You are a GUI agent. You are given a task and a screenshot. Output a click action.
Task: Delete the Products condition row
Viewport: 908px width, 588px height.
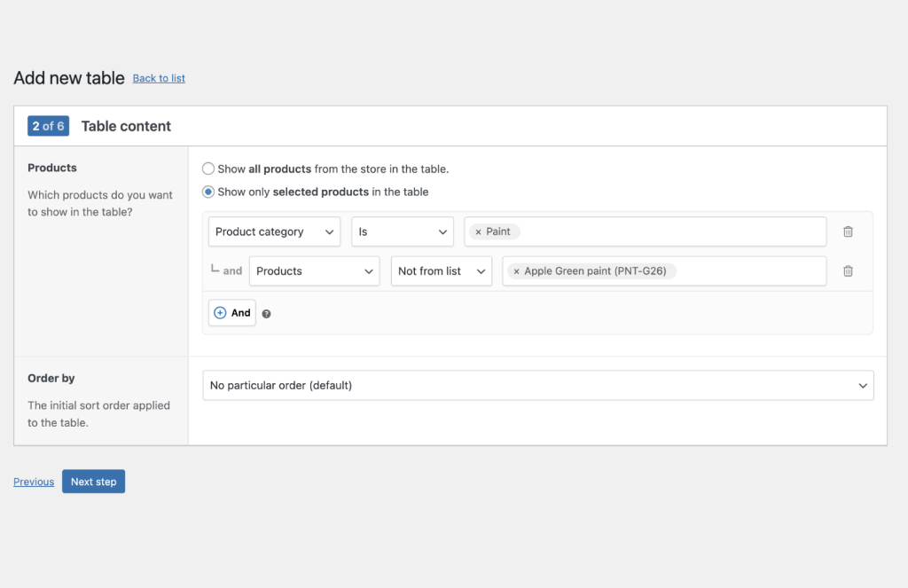pos(848,270)
